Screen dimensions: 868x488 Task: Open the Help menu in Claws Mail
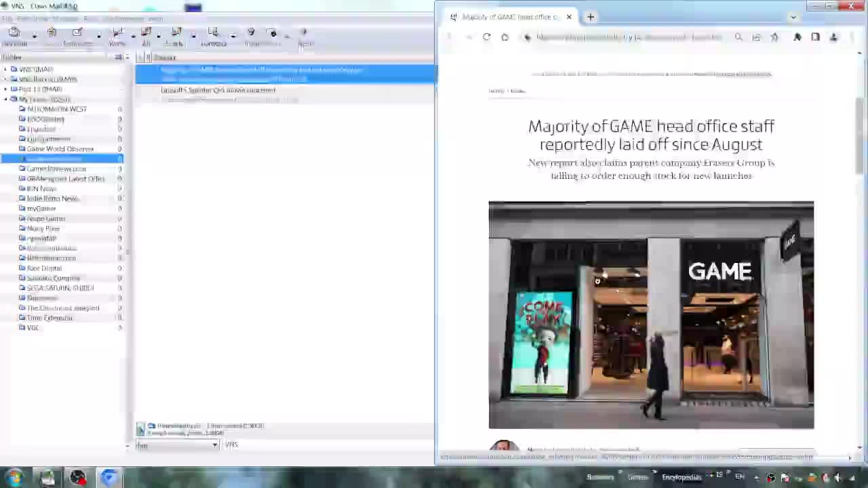pos(155,19)
